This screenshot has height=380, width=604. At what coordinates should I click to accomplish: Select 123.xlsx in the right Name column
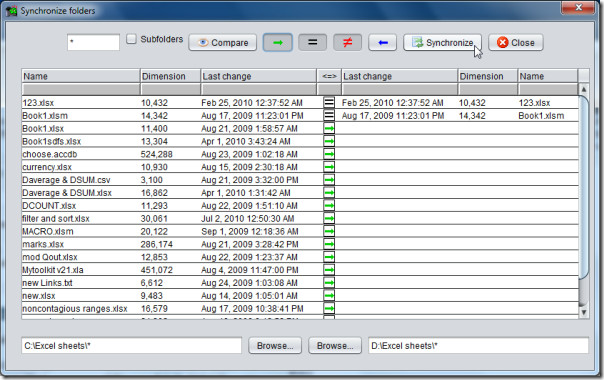[x=534, y=103]
